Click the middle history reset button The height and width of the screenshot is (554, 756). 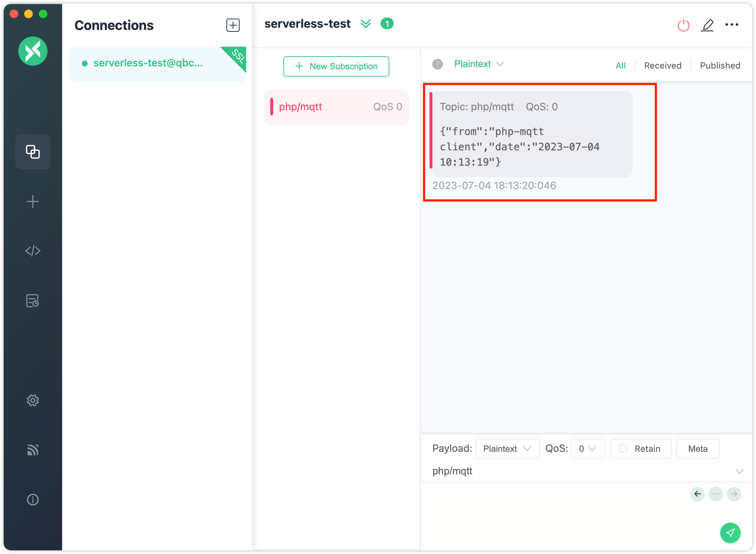click(716, 494)
